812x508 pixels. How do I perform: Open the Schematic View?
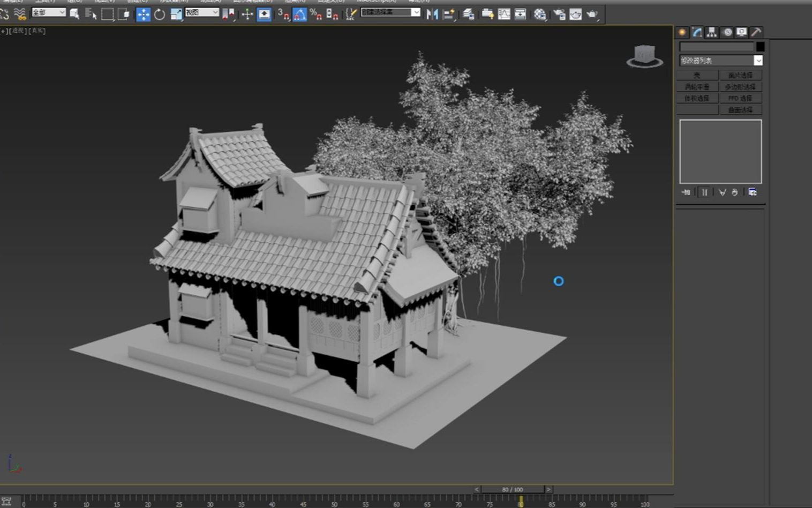(x=520, y=14)
